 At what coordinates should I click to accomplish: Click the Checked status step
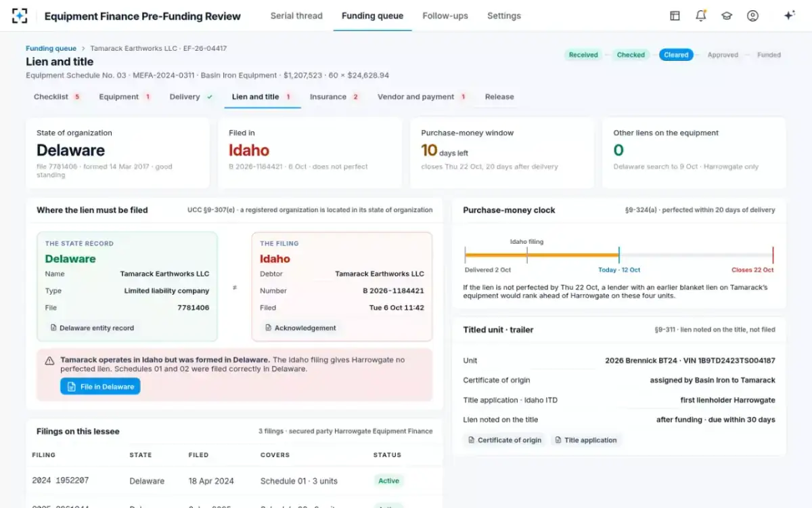[631, 55]
